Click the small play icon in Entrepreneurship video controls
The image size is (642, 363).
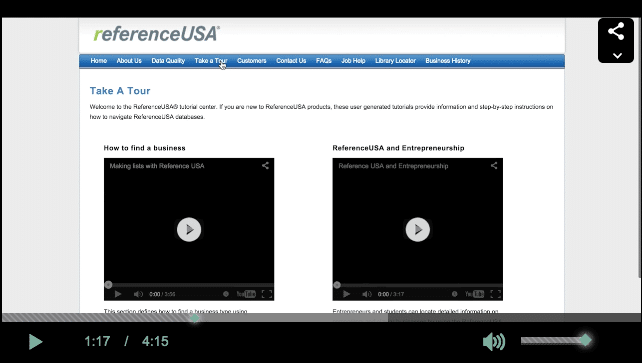point(346,294)
